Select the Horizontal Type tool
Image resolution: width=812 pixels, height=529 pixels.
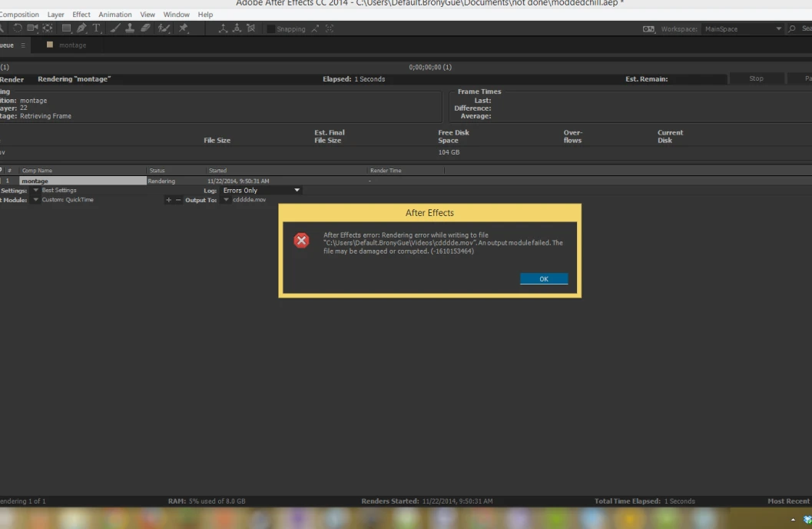coord(96,28)
